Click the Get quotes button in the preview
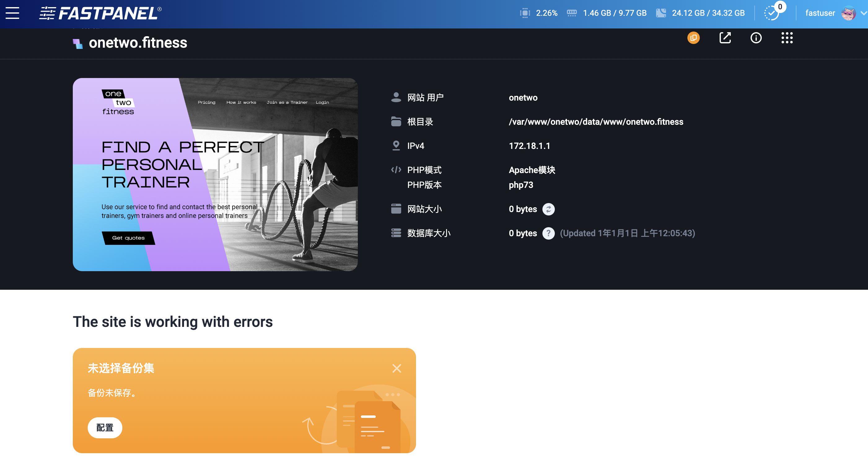Screen dimensions: 868x460 tap(129, 238)
